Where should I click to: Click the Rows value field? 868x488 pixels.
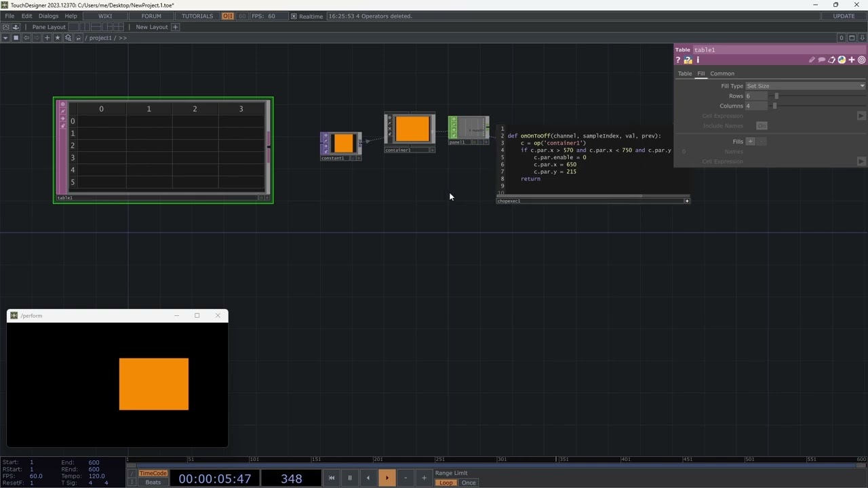pyautogui.click(x=755, y=96)
